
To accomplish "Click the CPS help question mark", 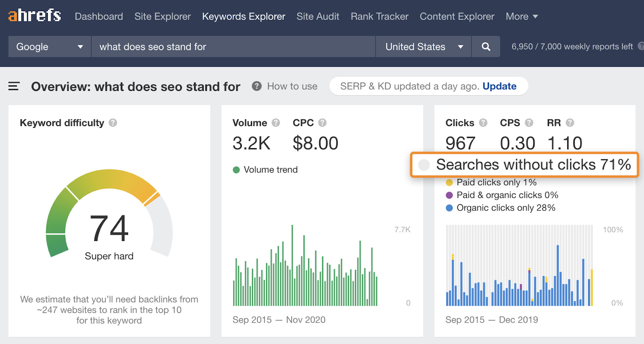I will 529,123.
